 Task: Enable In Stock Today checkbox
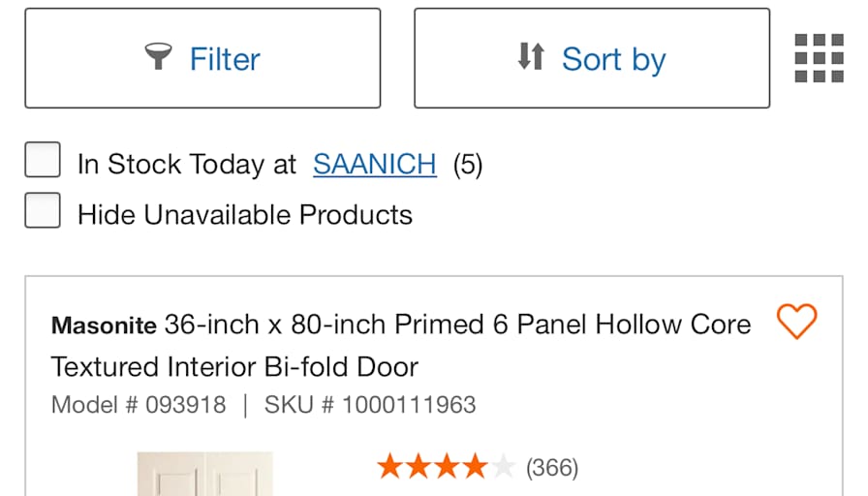(x=43, y=161)
